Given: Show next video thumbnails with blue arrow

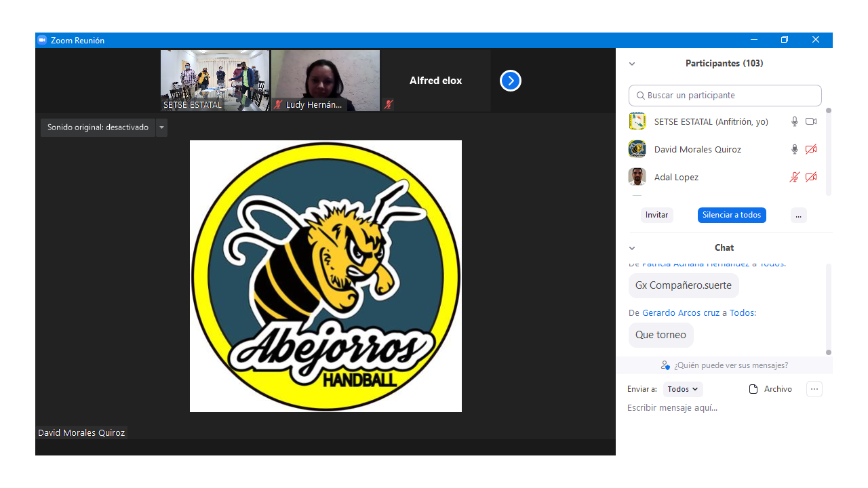Looking at the screenshot, I should point(511,81).
